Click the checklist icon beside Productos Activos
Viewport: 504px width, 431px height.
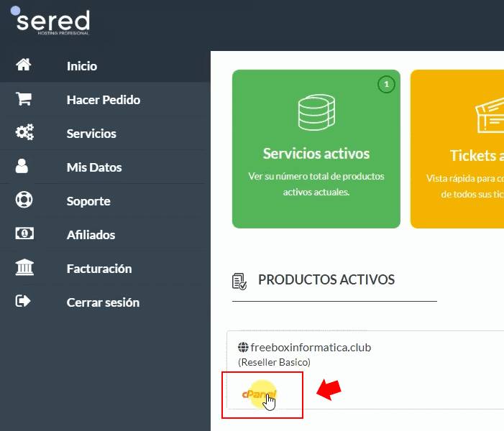[x=239, y=281]
